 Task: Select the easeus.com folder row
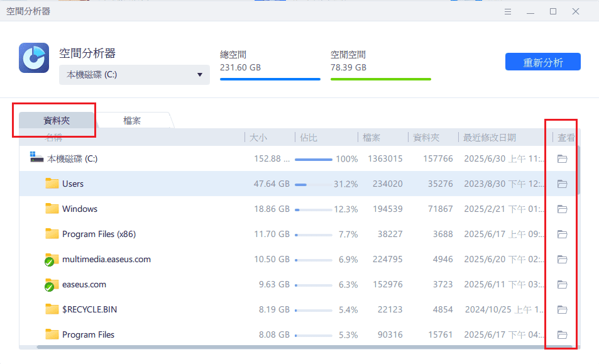point(84,285)
